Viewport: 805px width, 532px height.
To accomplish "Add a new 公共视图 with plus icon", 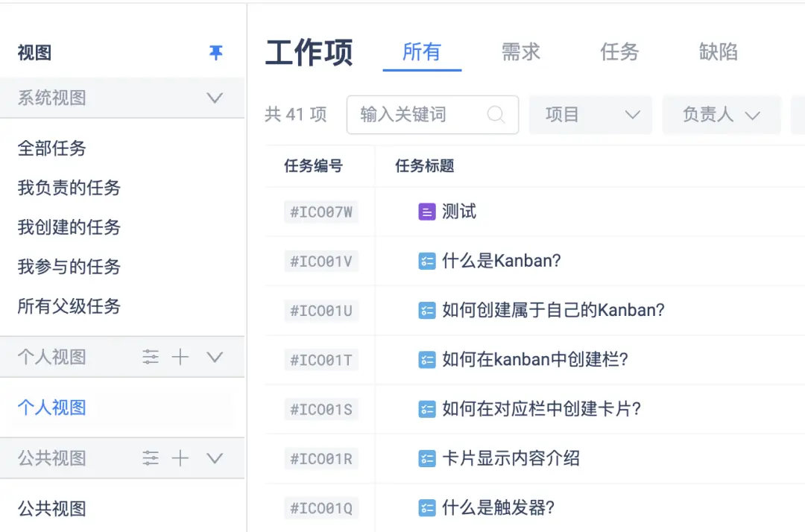I will pyautogui.click(x=180, y=458).
